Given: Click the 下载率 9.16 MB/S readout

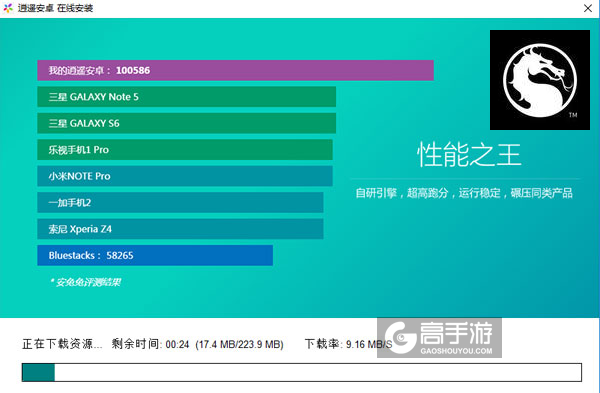Looking at the screenshot, I should [348, 344].
